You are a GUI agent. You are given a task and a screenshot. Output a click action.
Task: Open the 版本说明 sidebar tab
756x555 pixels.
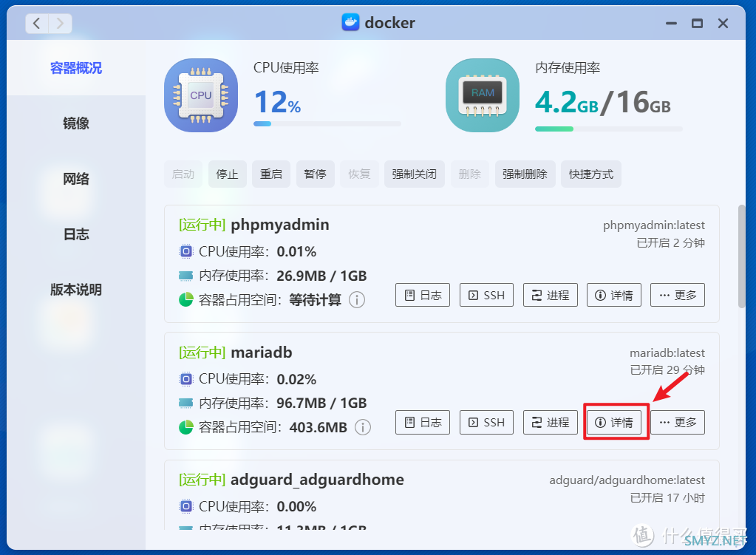click(76, 290)
